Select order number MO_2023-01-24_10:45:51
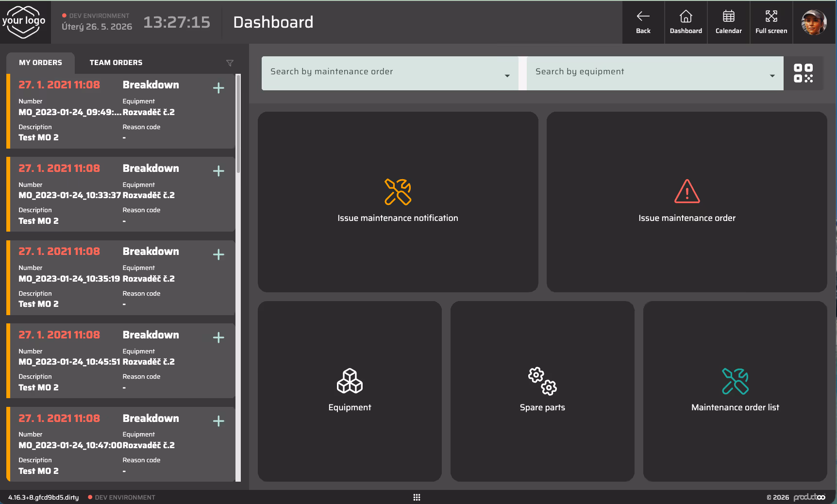This screenshot has width=837, height=504. point(69,362)
